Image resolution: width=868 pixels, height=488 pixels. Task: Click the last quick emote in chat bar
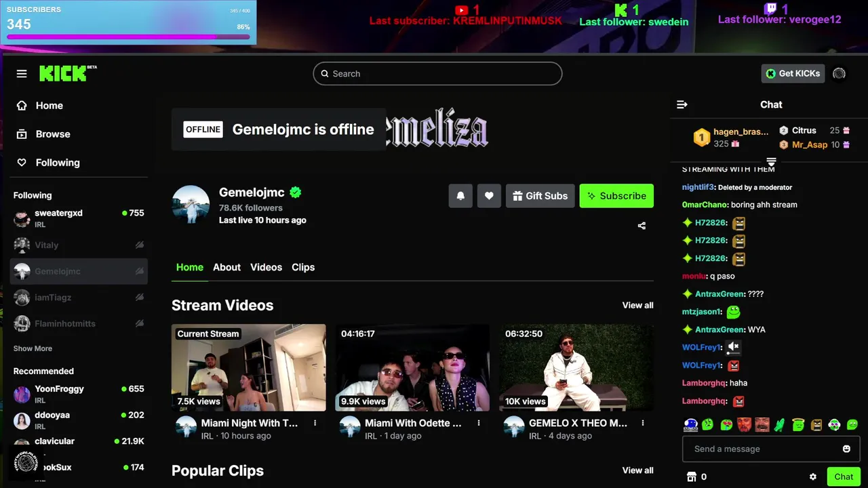pyautogui.click(x=852, y=425)
